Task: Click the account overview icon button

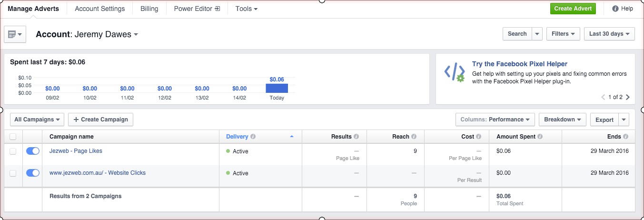Action: [15, 34]
